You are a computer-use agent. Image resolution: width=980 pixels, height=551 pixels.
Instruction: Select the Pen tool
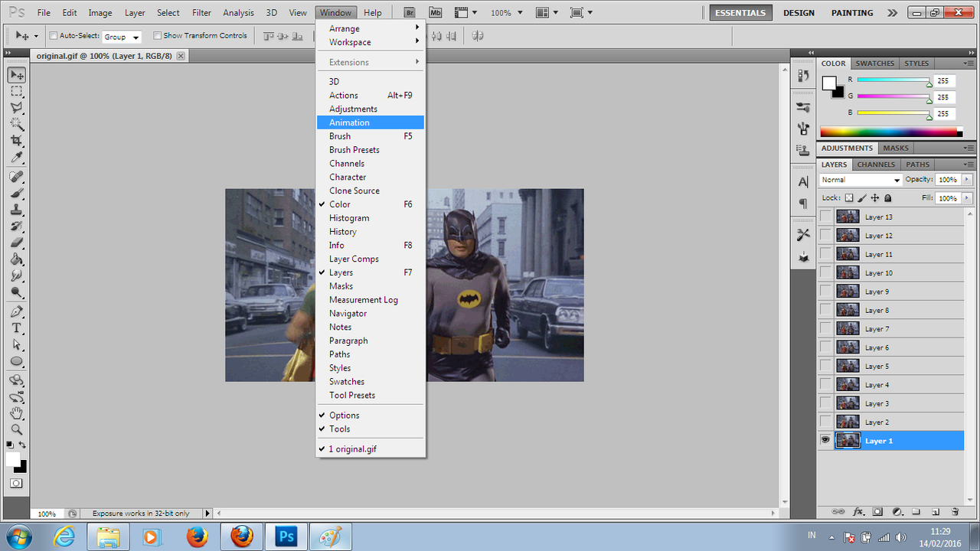click(17, 311)
